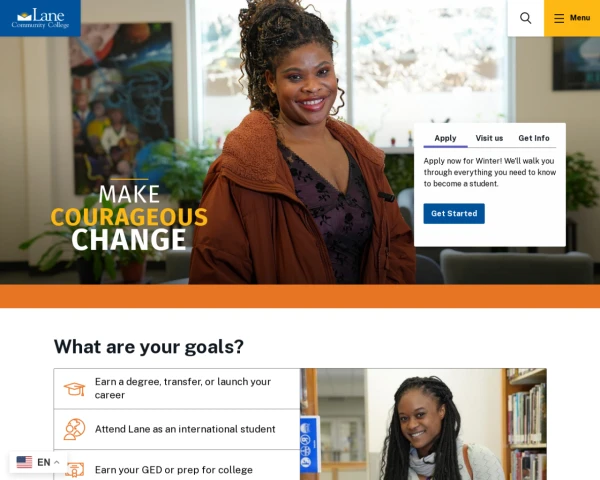Switch to the Apply tab
Image resolution: width=600 pixels, height=480 pixels.
click(x=445, y=138)
